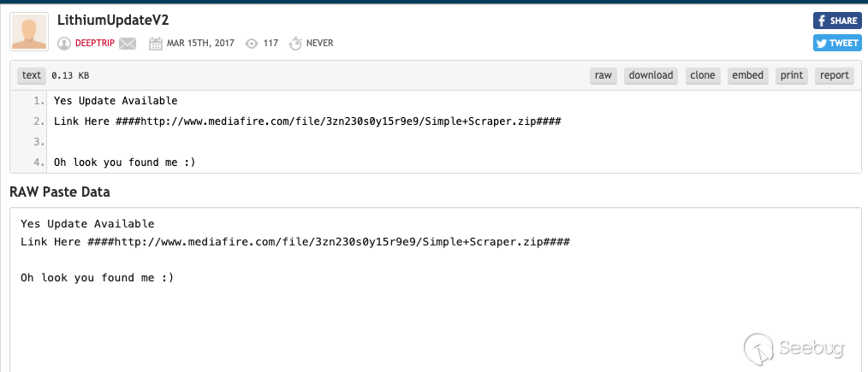868x372 pixels.
Task: Tweet this paste on Twitter
Action: point(836,43)
